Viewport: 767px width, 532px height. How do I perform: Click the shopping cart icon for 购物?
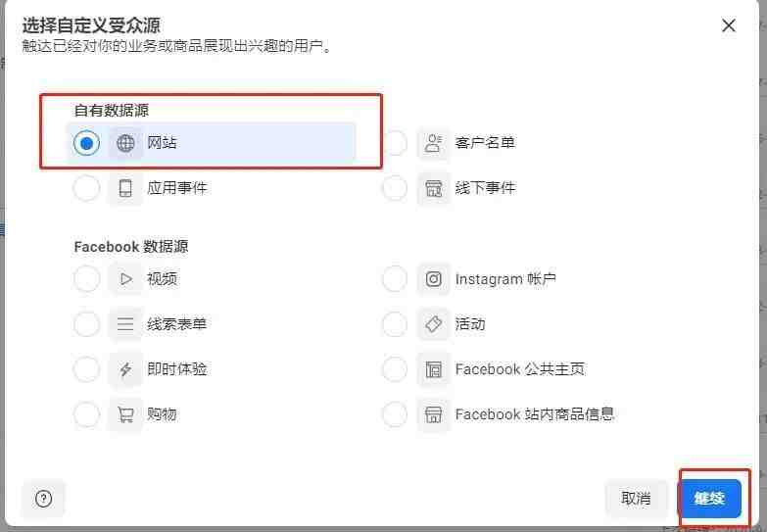tap(125, 414)
